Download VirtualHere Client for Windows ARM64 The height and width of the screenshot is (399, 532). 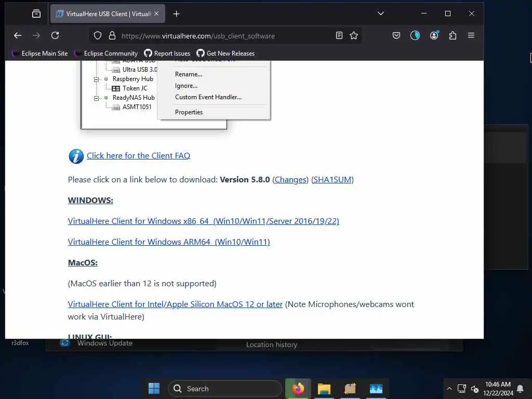tap(169, 242)
